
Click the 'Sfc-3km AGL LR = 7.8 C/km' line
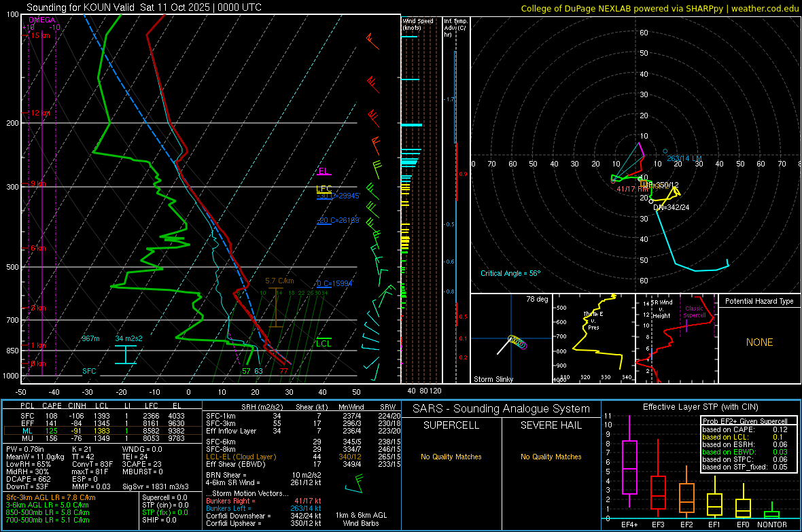[51, 497]
